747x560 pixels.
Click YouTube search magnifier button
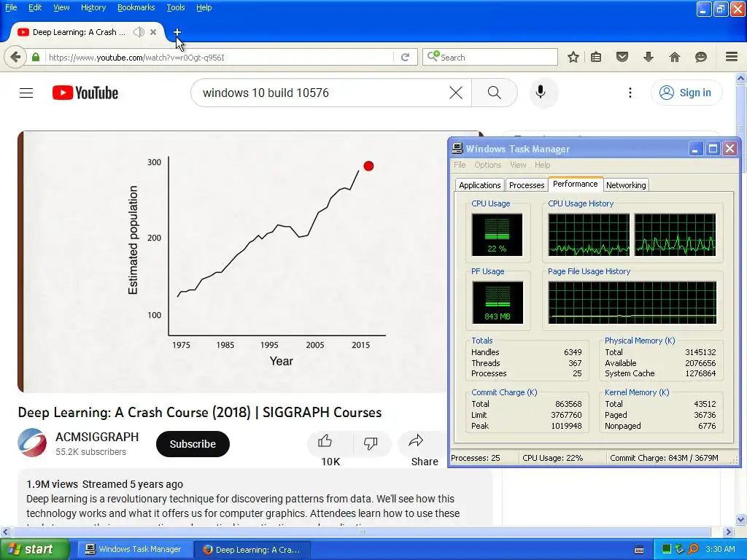tap(495, 93)
